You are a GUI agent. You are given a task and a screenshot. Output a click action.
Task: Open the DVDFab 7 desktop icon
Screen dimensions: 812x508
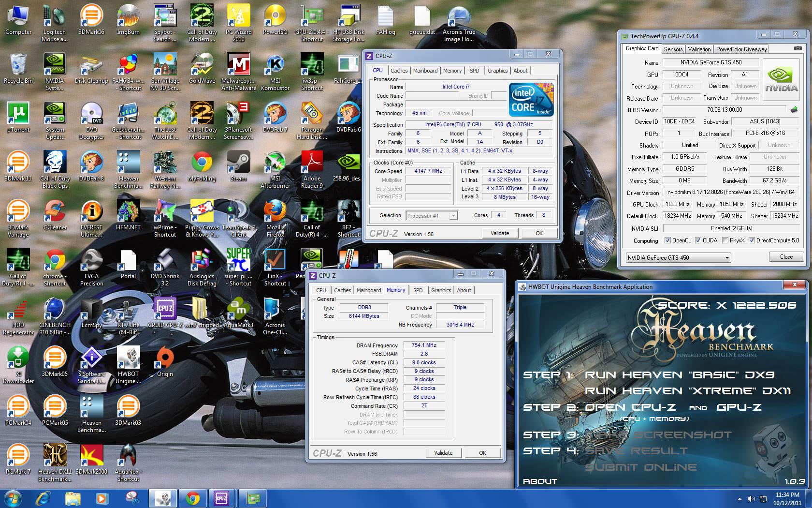pos(275,118)
